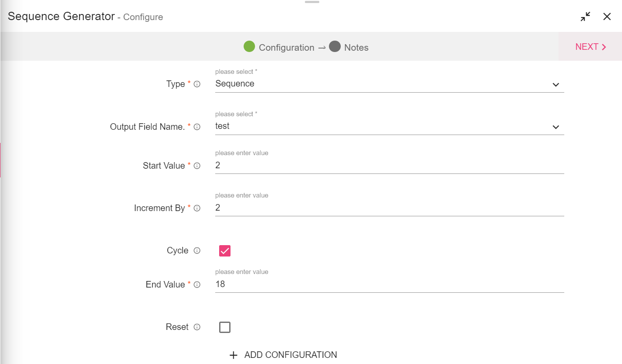Click the chevron arrow on Type field
The width and height of the screenshot is (622, 364).
(556, 84)
